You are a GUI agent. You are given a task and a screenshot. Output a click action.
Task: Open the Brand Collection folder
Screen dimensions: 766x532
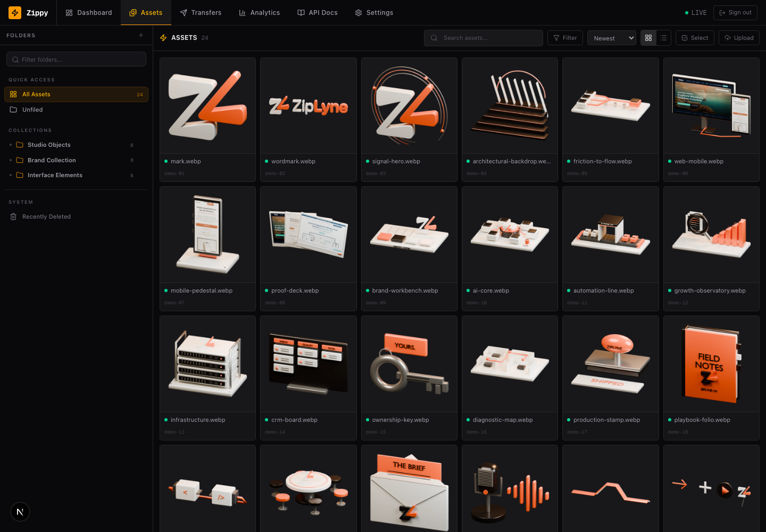[x=76, y=160]
